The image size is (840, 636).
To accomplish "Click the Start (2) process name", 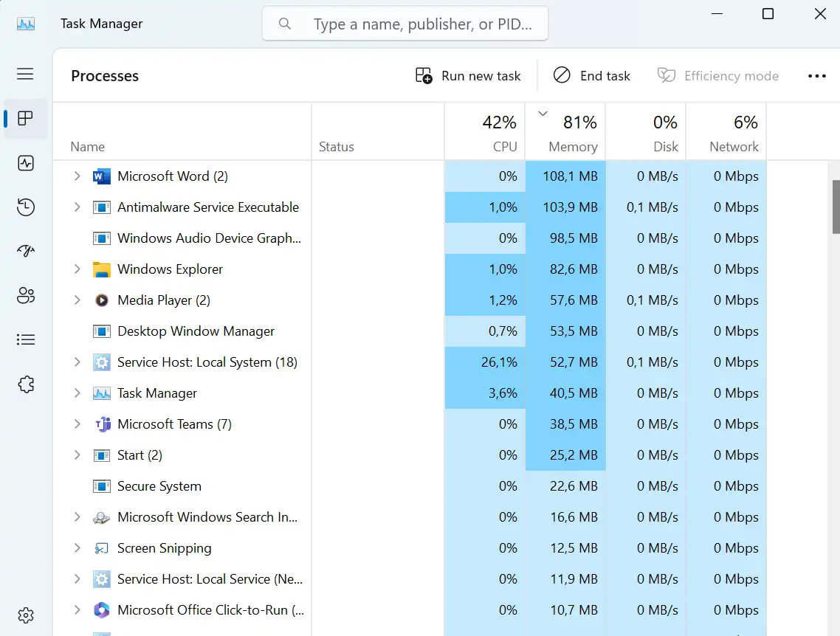I will (140, 455).
